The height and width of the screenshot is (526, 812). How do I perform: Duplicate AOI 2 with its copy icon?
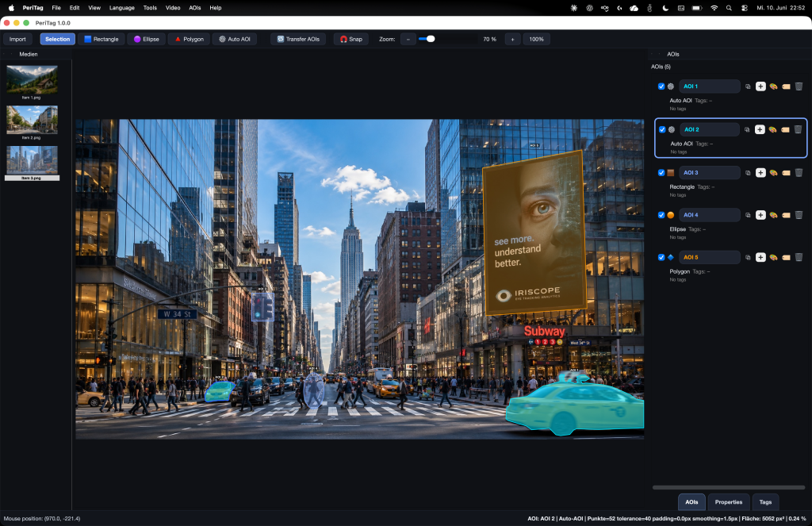coord(747,129)
